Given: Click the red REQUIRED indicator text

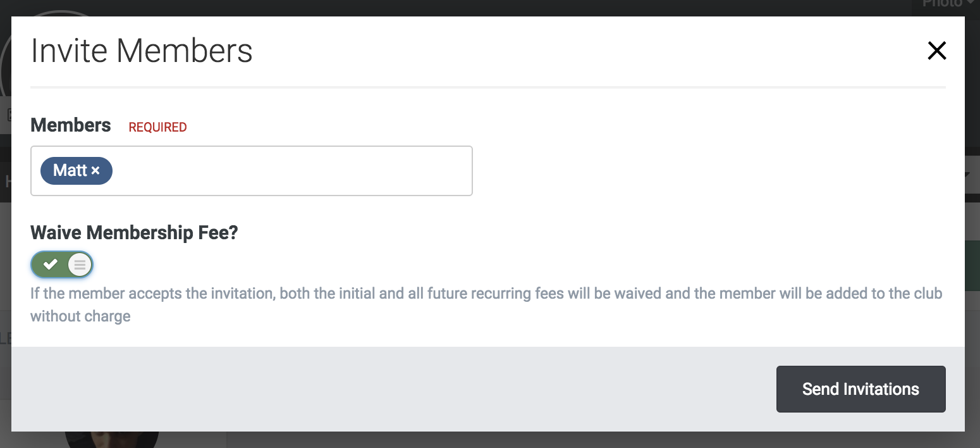Looking at the screenshot, I should [157, 127].
